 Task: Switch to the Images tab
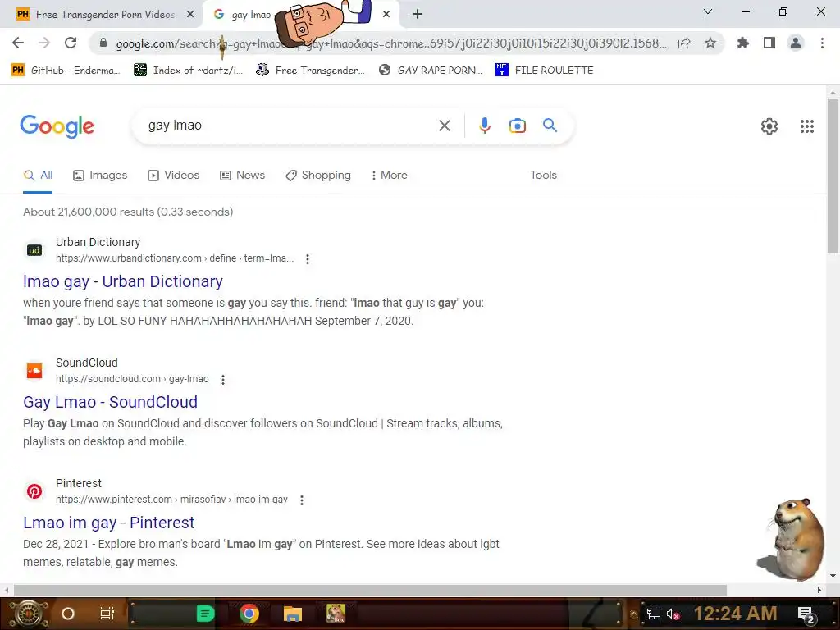coord(100,176)
